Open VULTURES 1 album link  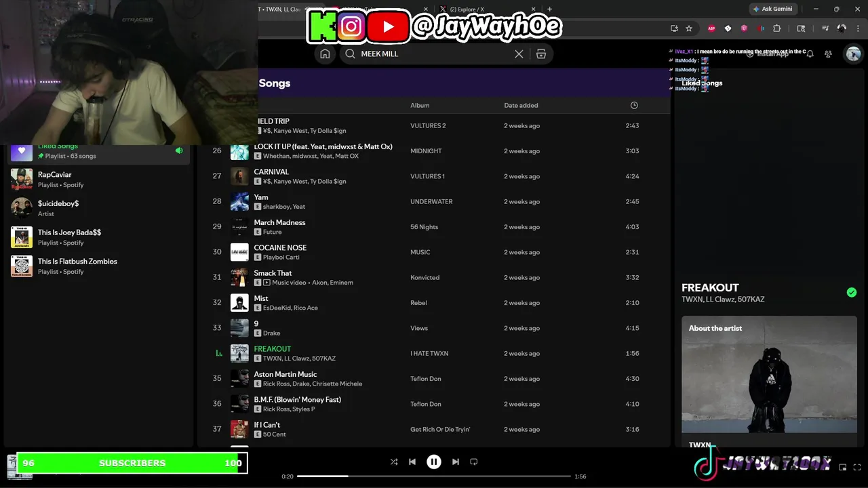(x=427, y=176)
